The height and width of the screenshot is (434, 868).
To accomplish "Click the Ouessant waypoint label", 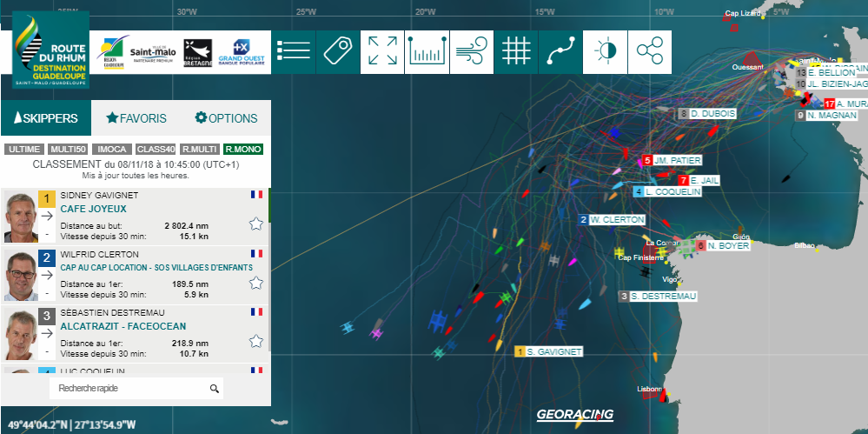I will 747,67.
